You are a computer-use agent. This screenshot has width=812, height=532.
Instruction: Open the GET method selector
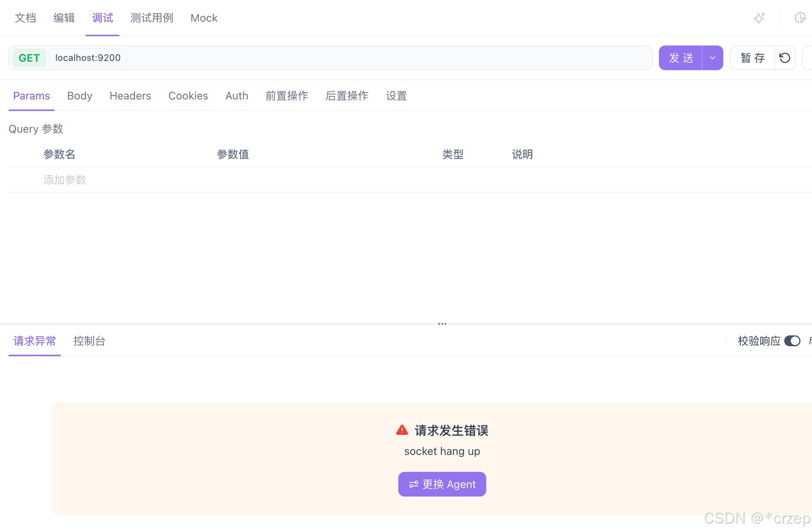point(29,58)
